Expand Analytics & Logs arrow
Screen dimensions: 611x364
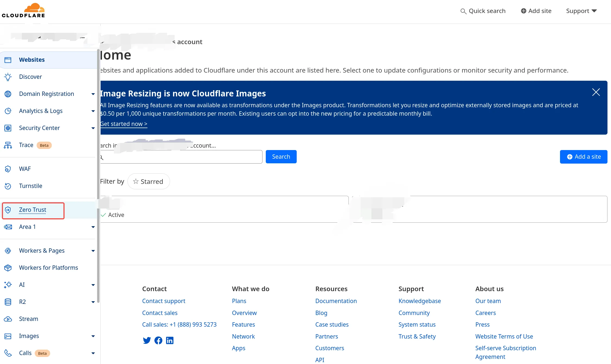pyautogui.click(x=93, y=111)
